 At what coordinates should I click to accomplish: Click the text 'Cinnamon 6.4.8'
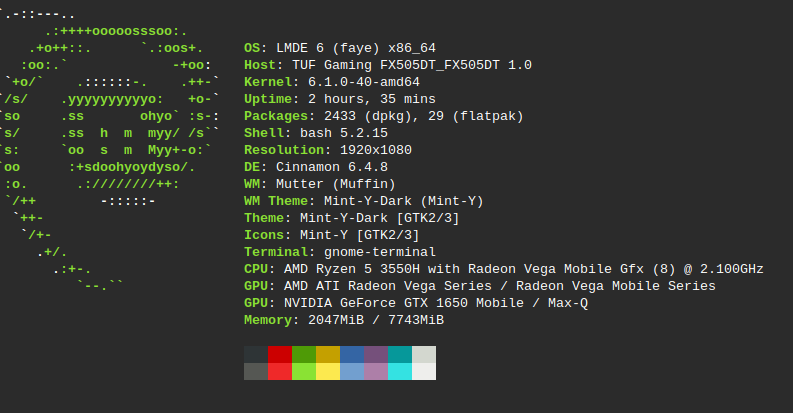[332, 167]
